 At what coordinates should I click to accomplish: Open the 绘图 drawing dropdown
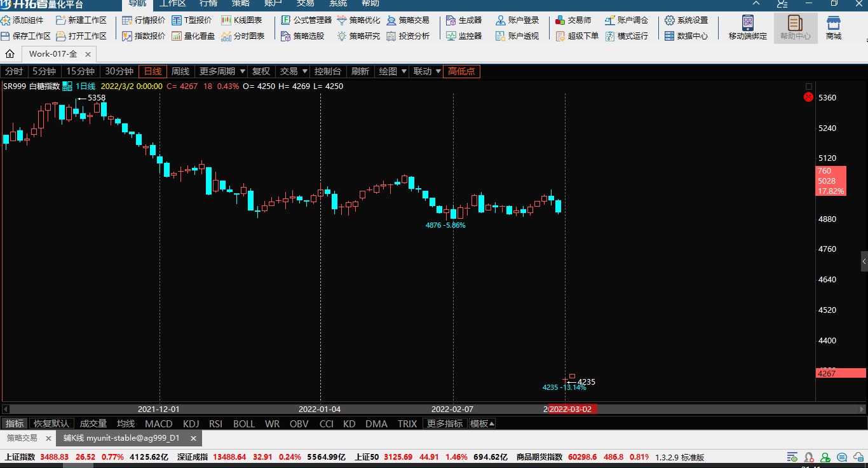pos(392,71)
